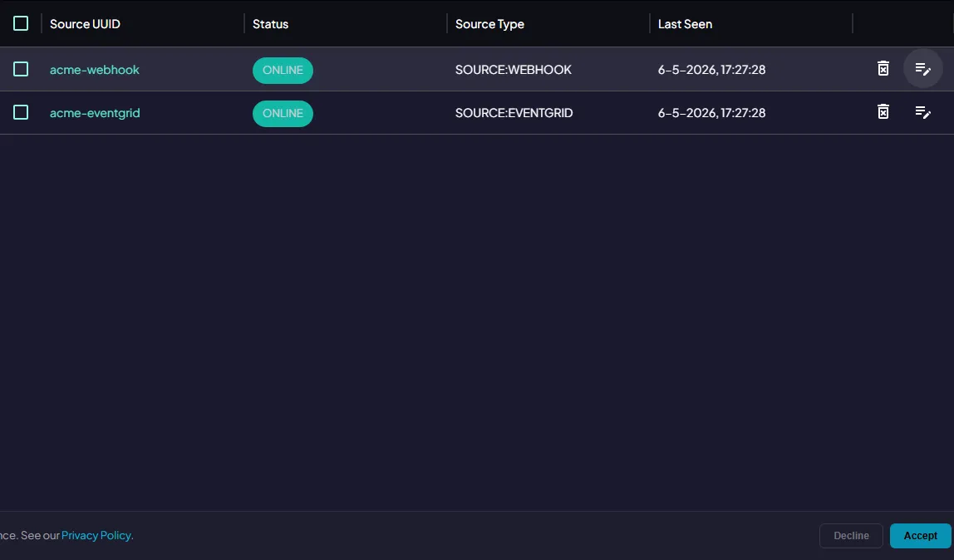
Task: Click acme-eventgrid Last Seen timestamp
Action: pos(711,112)
